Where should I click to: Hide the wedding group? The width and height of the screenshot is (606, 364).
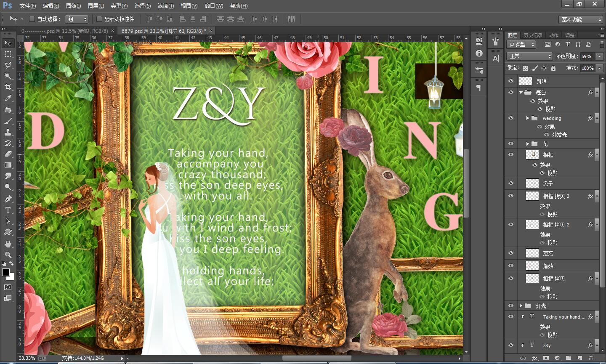[511, 118]
